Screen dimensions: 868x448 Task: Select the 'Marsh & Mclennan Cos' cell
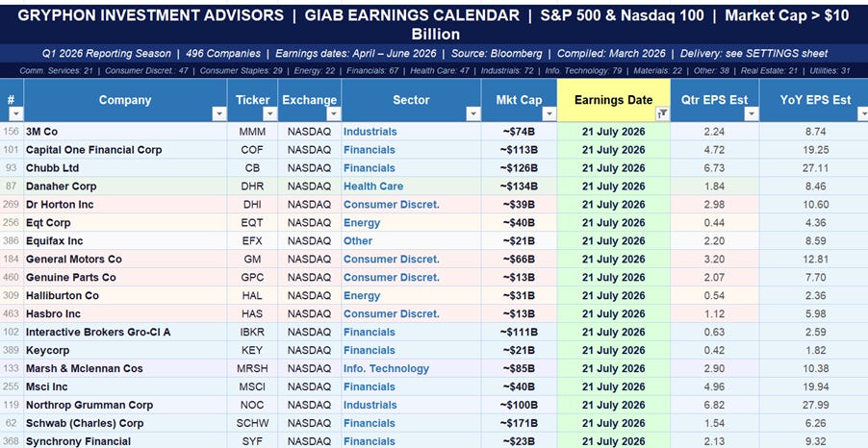tap(125, 369)
